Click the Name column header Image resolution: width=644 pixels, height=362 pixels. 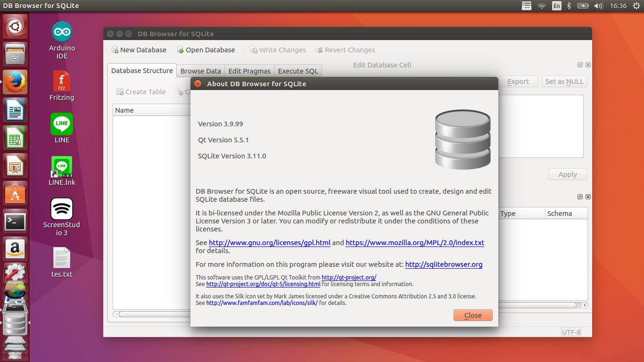(152, 110)
